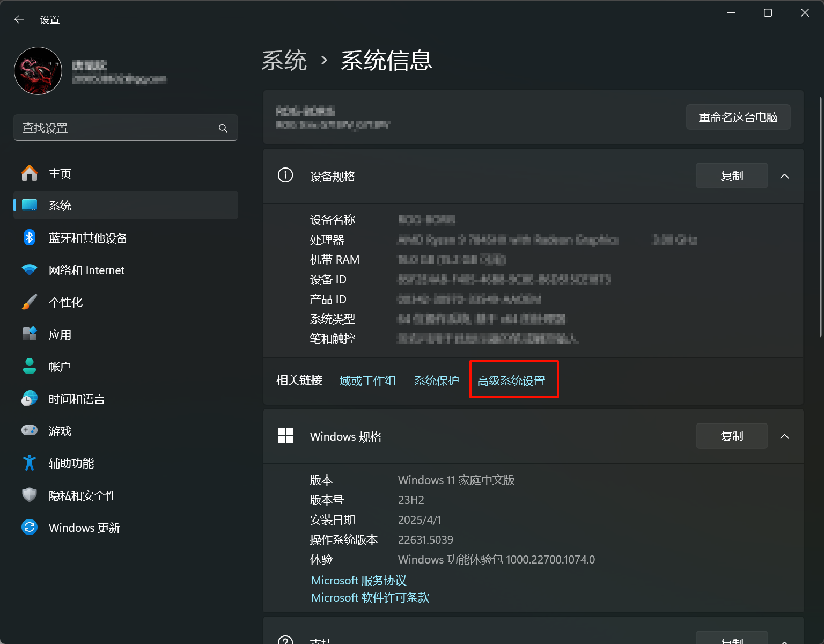Screen dimensions: 824x644
Task: Open 蓝牙和其他设备 settings
Action: [x=126, y=238]
